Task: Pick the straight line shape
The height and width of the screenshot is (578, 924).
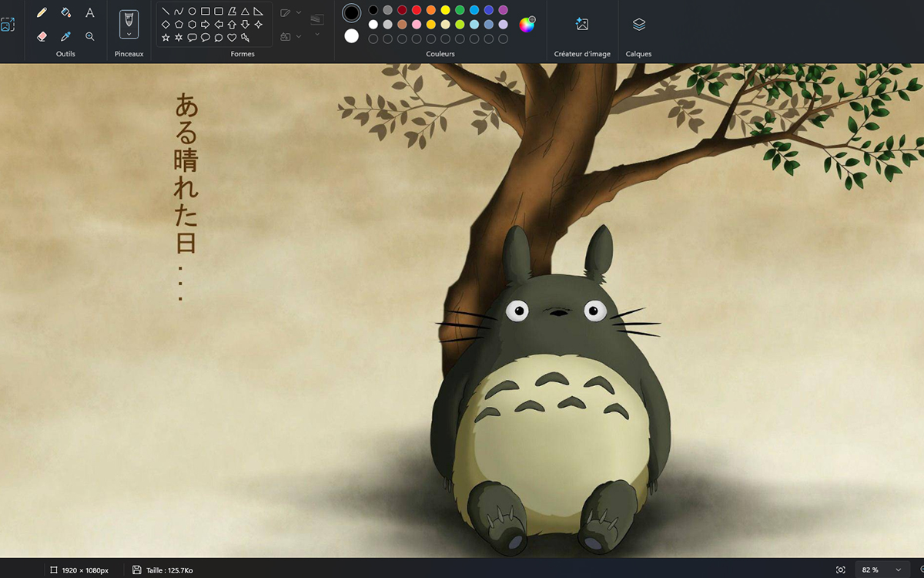Action: [x=166, y=12]
